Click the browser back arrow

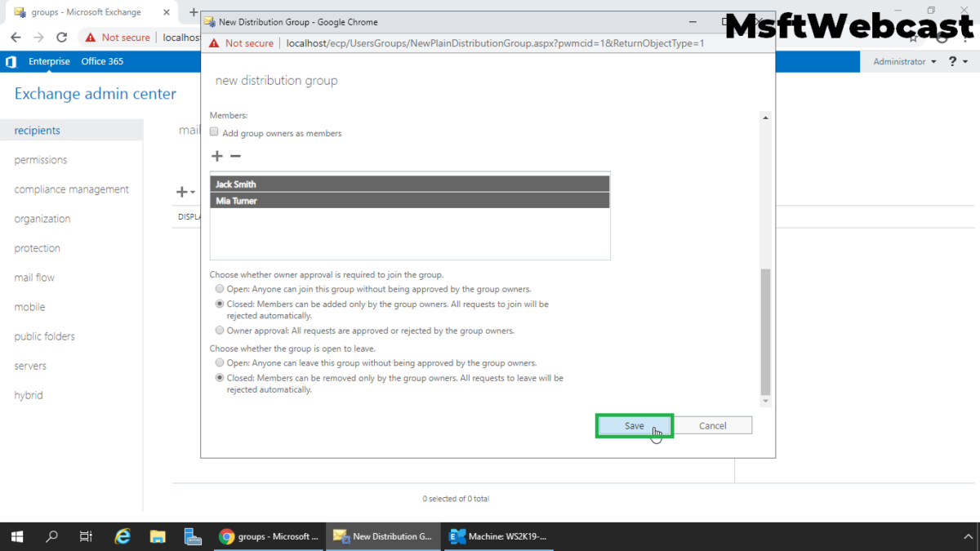[16, 37]
